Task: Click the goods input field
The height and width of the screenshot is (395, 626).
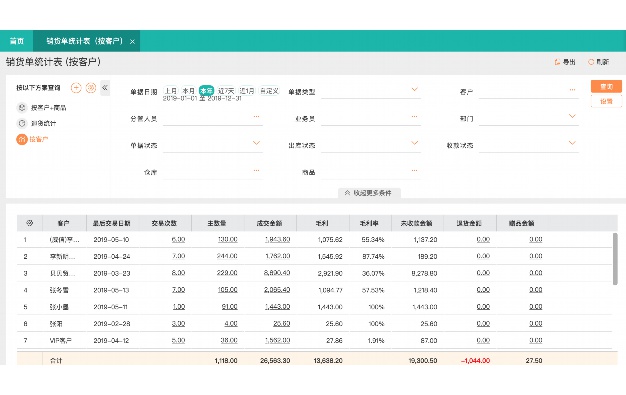Action: (371, 172)
